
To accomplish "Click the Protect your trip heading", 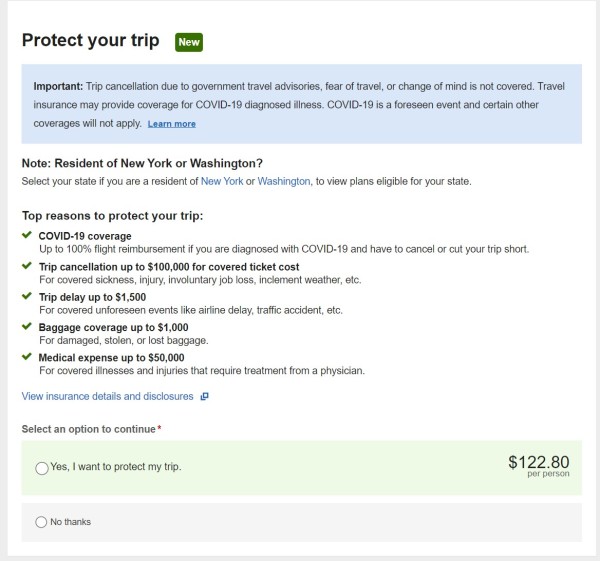I will [93, 42].
